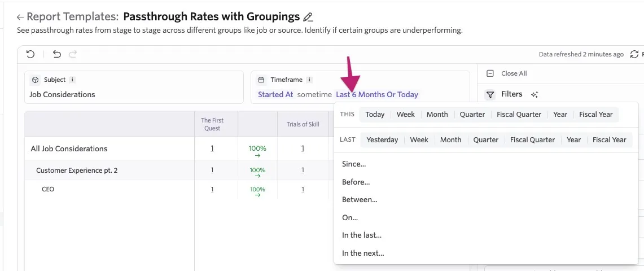Select THIS Year timeframe

(560, 115)
